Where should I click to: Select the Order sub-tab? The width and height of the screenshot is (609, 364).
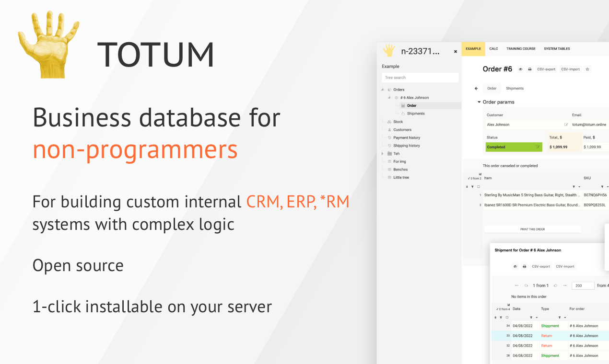tap(492, 89)
